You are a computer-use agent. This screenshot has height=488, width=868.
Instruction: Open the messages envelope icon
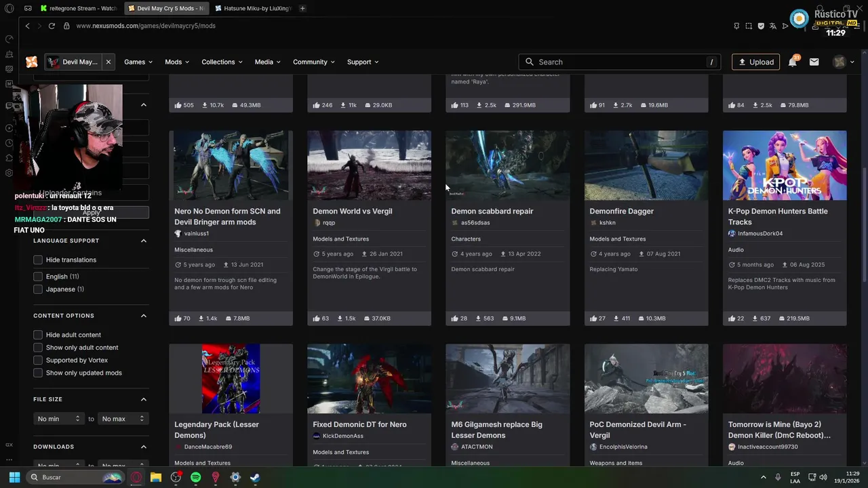(x=814, y=62)
